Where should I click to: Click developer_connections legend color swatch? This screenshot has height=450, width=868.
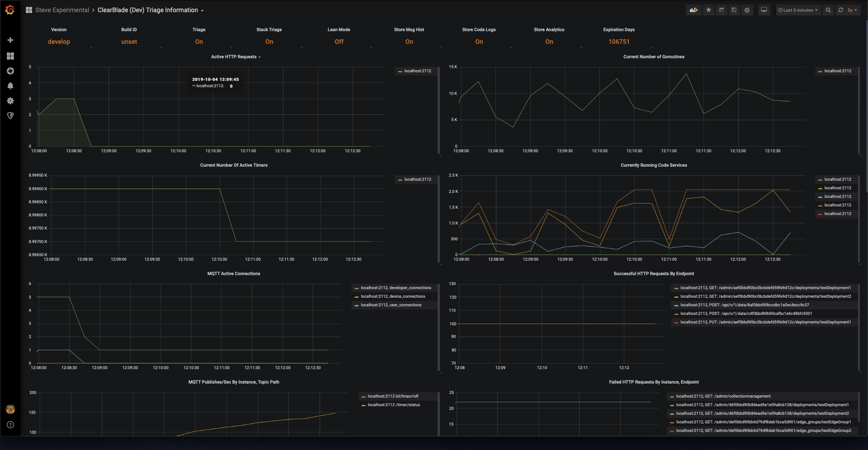357,288
